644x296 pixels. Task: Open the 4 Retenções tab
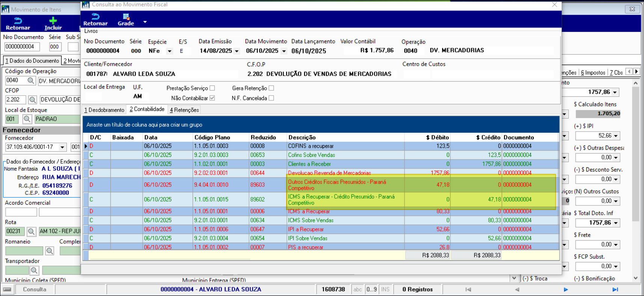(184, 110)
